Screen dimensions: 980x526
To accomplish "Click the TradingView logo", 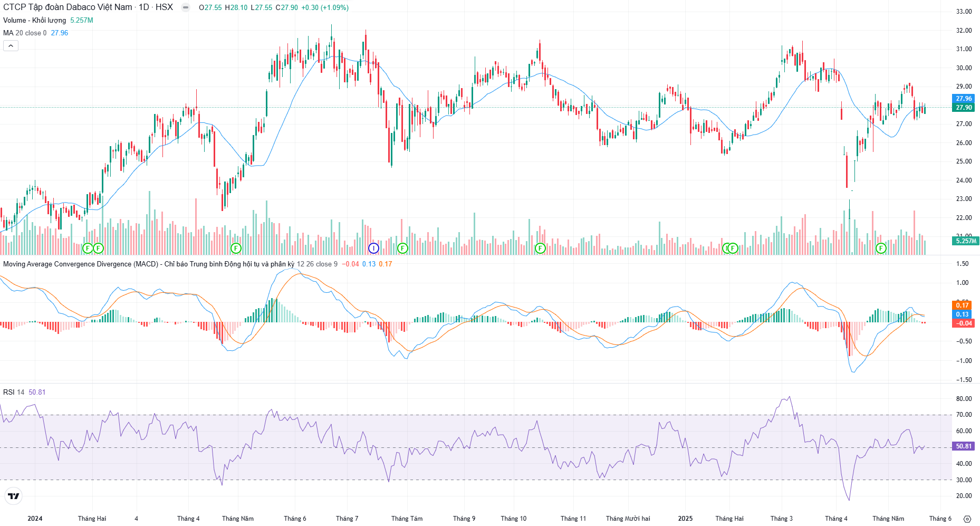I will click(x=14, y=496).
